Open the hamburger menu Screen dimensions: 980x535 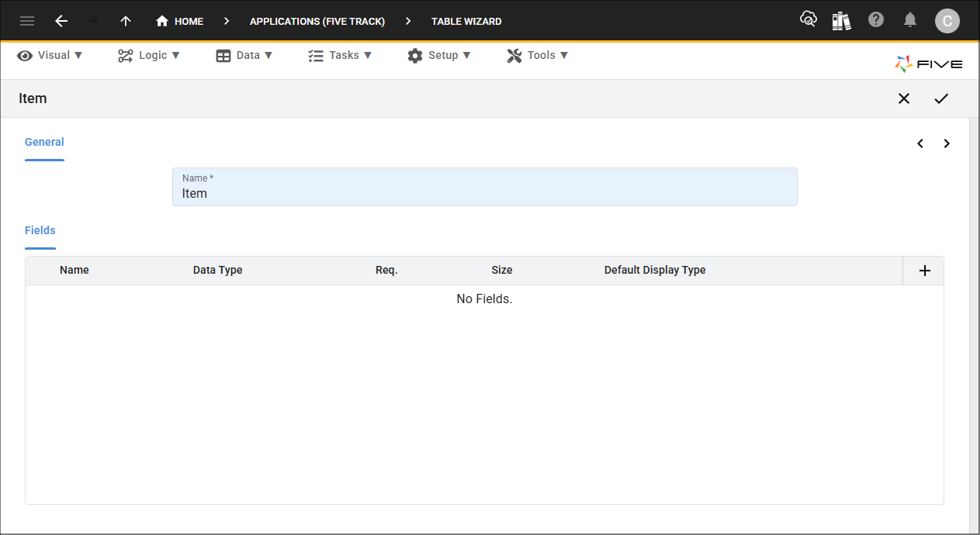tap(27, 21)
